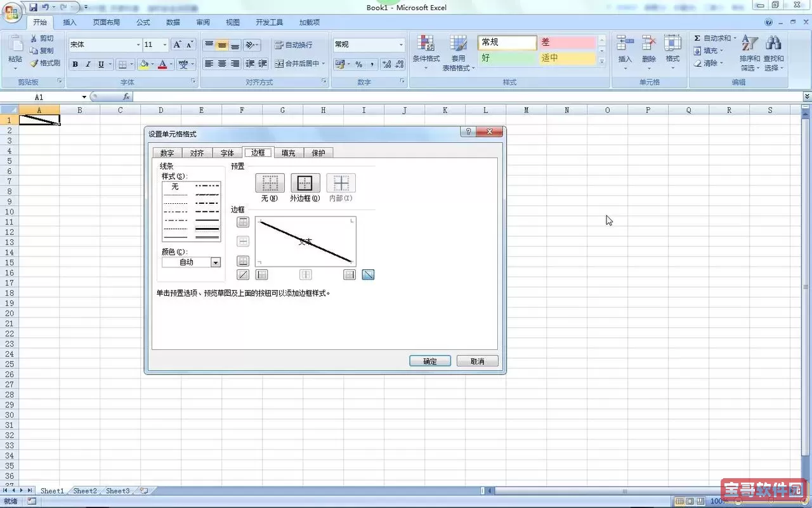Toggle the bottom border button in dialog
The image size is (812, 508).
pos(242,261)
